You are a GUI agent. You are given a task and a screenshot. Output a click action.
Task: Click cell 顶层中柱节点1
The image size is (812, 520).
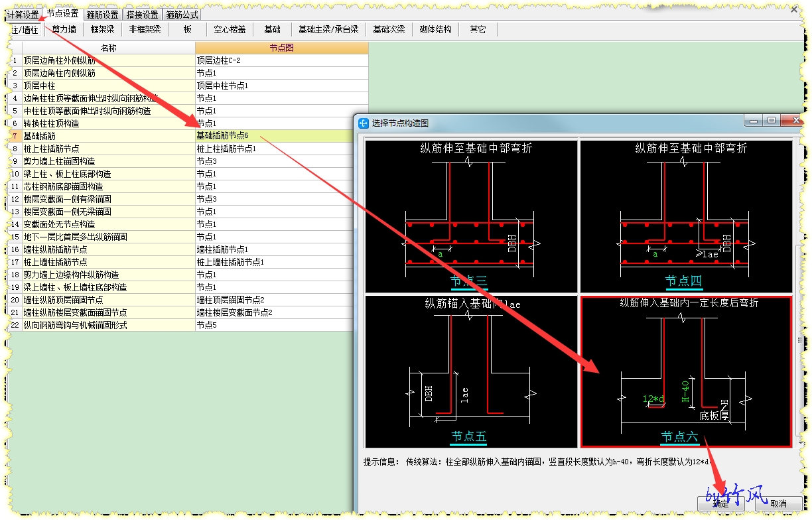pos(282,86)
